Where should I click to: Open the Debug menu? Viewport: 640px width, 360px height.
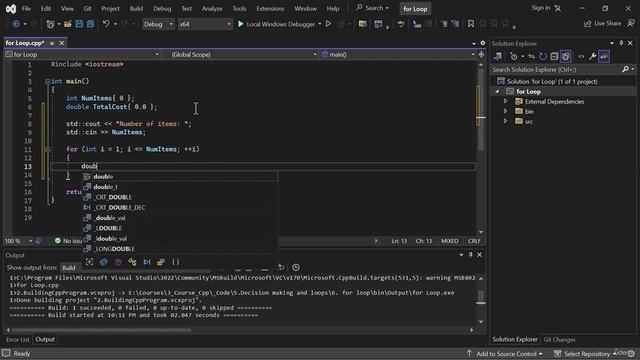pos(162,8)
